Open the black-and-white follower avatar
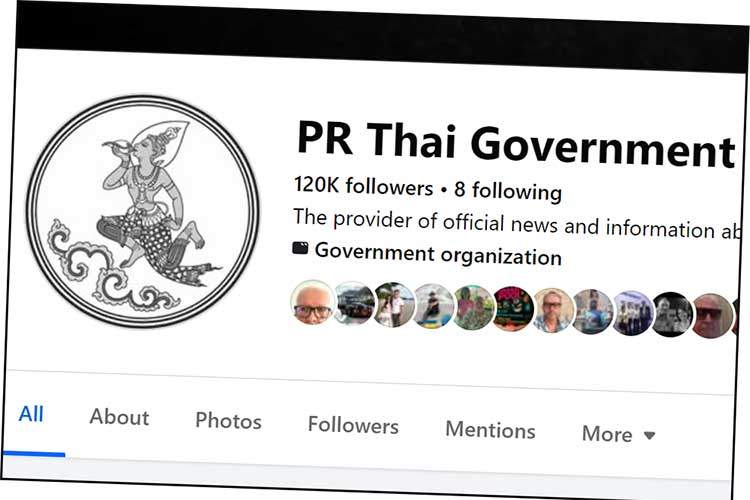This screenshot has width=750, height=500. pos(672,315)
